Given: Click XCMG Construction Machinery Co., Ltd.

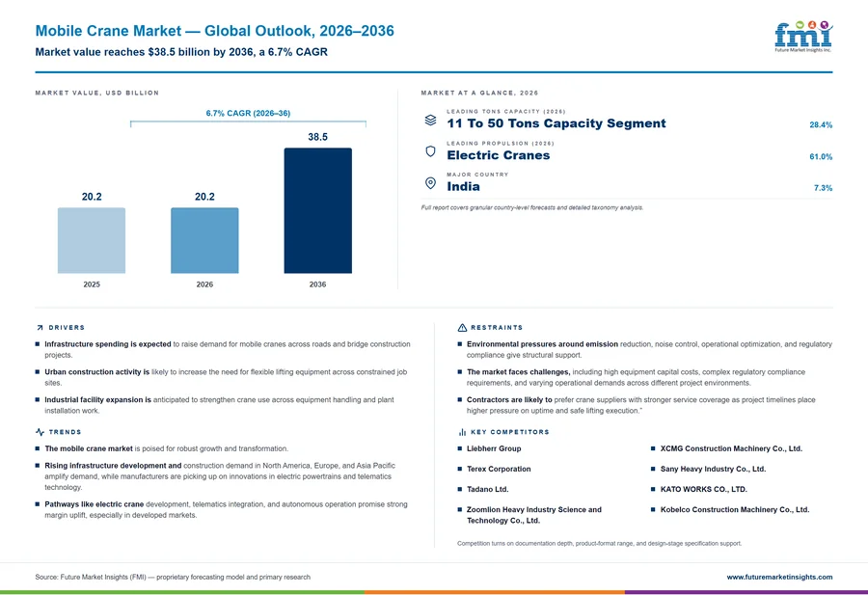Looking at the screenshot, I should click(731, 448).
